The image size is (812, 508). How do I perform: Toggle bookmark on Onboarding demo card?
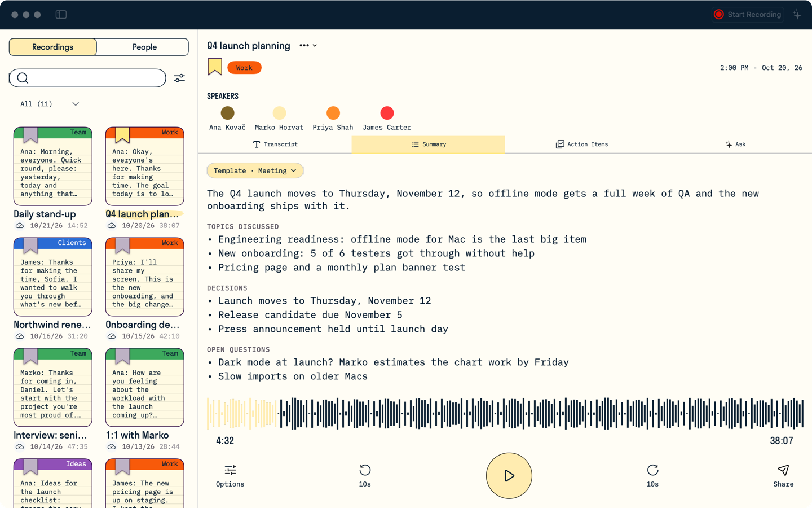[122, 245]
